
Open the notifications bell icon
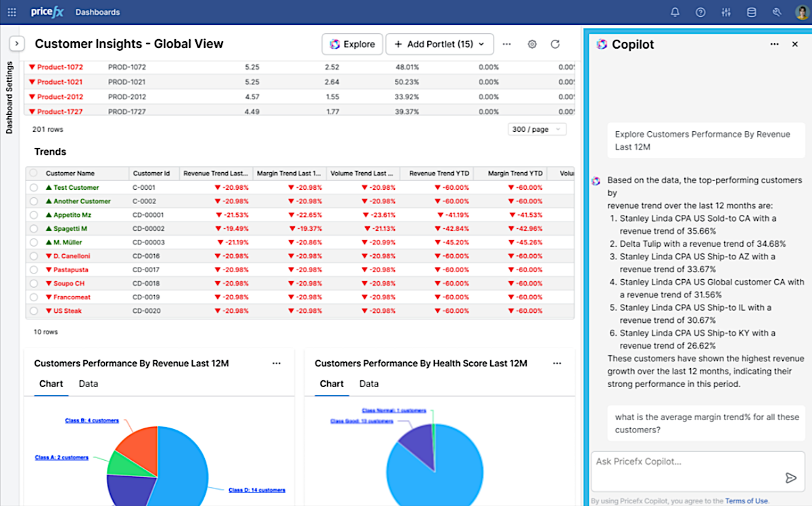click(675, 12)
